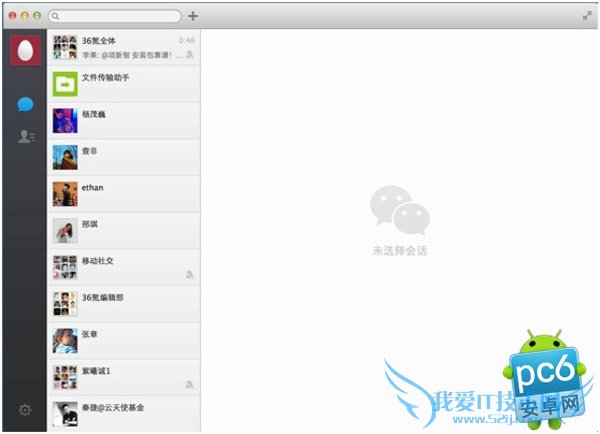Click the 36氪编辑部 group avatar
Screen dimensions: 600x434
pyautogui.click(x=65, y=304)
